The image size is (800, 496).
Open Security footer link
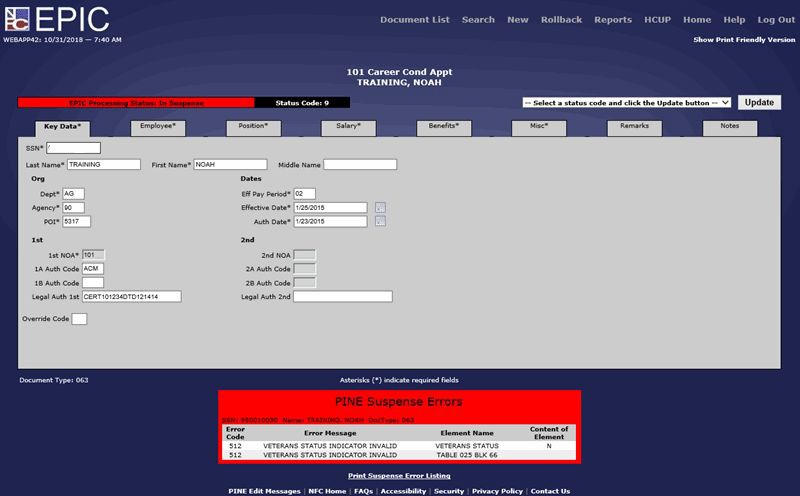449,491
